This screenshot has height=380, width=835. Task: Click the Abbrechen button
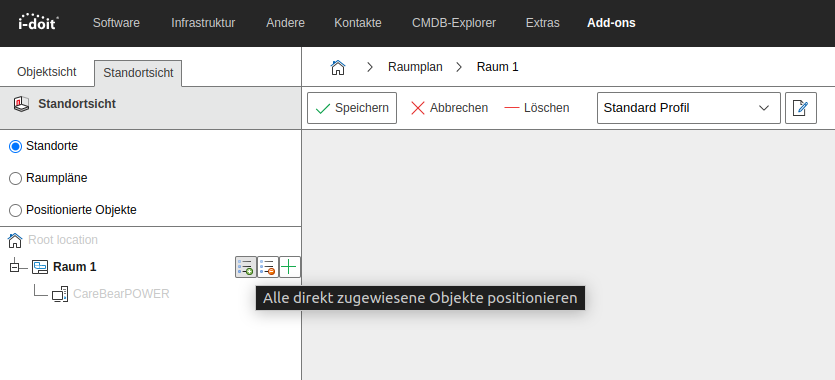(x=449, y=108)
